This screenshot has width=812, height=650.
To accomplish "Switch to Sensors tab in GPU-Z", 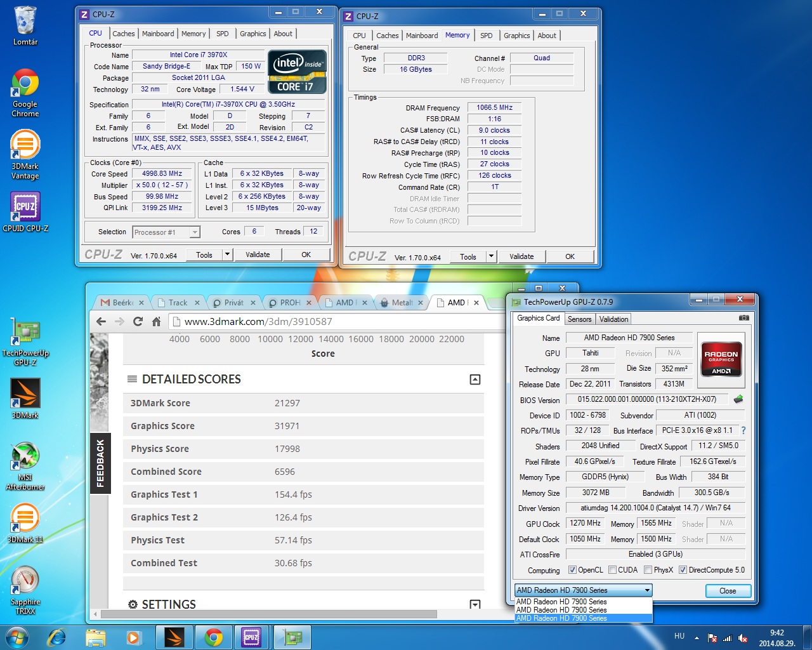I will [x=580, y=319].
